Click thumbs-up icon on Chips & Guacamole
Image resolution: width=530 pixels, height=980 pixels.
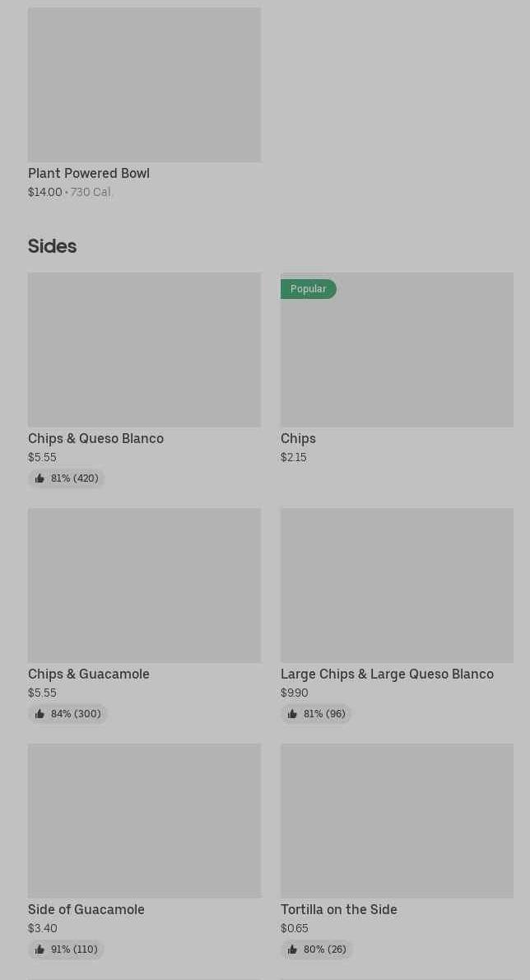(40, 714)
